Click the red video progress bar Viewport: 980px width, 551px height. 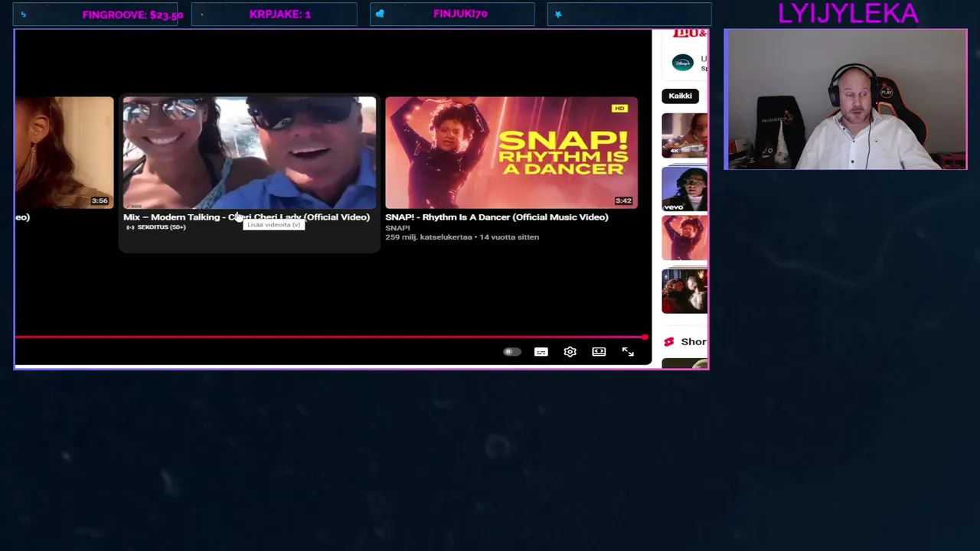pyautogui.click(x=331, y=337)
